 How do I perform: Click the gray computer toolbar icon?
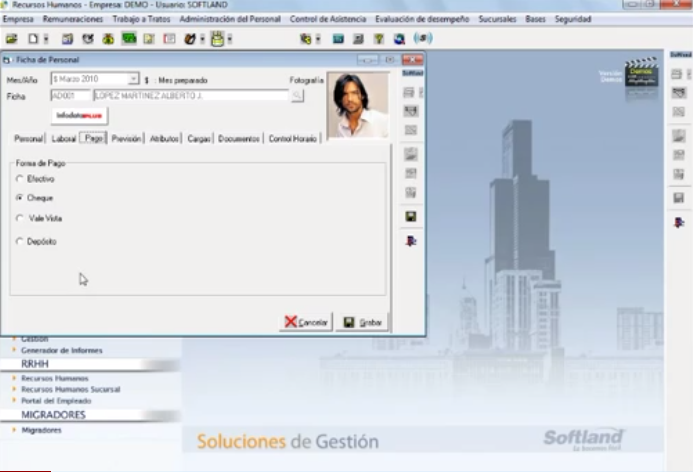[358, 39]
